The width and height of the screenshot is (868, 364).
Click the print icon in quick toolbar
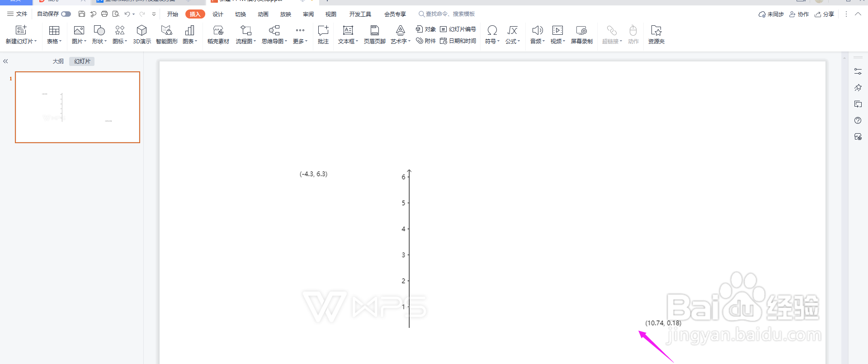click(104, 14)
